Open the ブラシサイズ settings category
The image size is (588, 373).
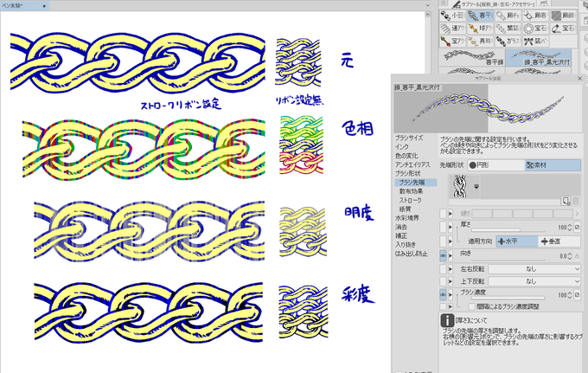point(409,138)
